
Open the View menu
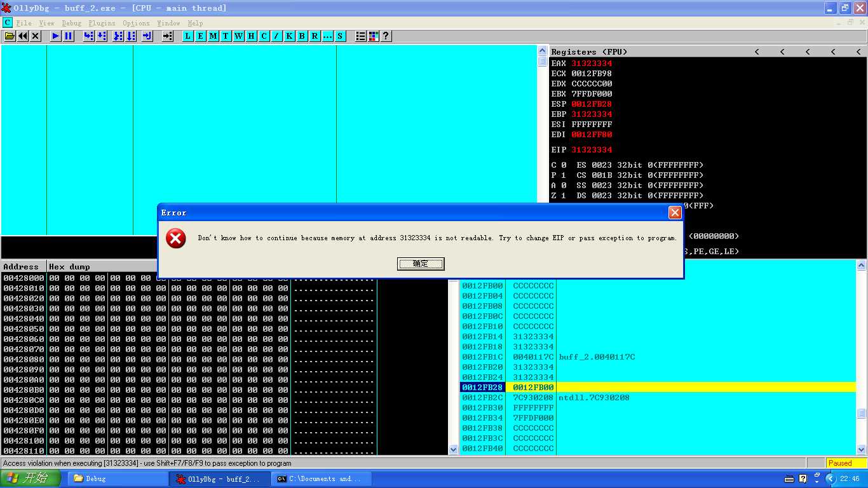[x=47, y=23]
